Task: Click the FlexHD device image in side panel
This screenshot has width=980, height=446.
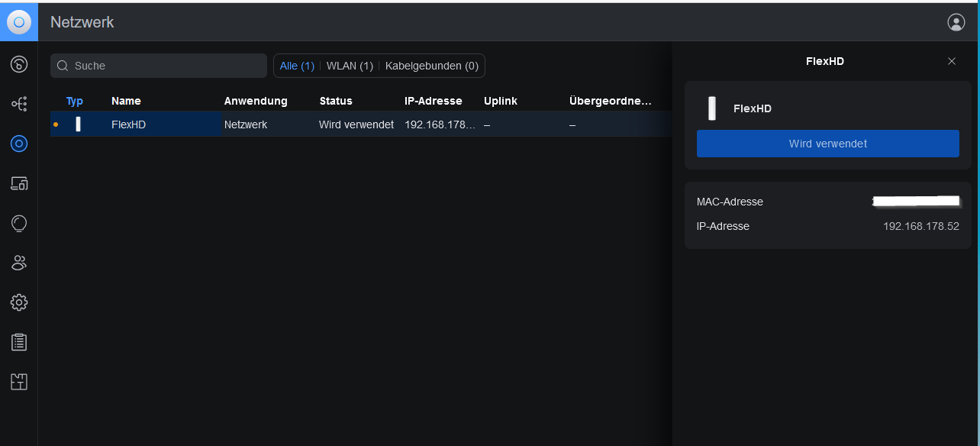Action: pos(712,108)
